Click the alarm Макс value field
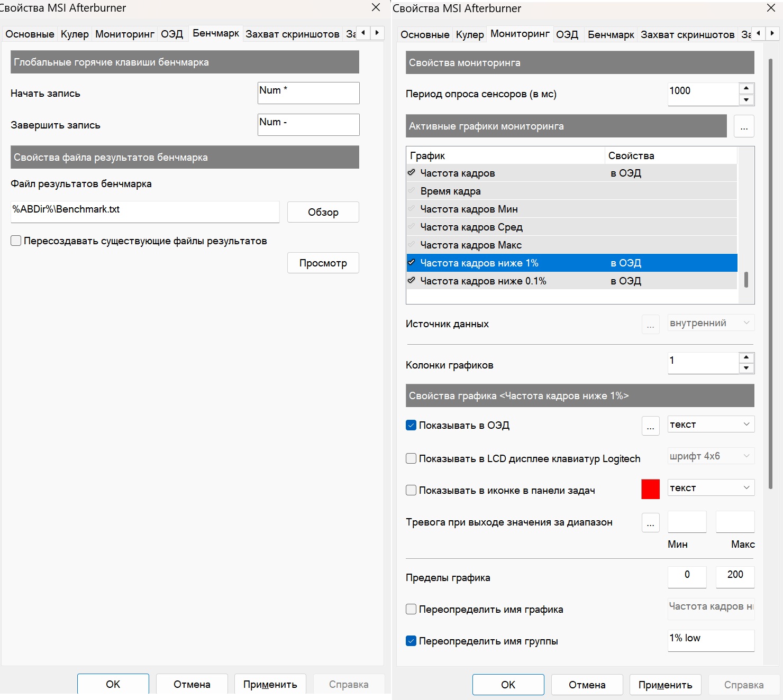The width and height of the screenshot is (783, 700). (735, 522)
